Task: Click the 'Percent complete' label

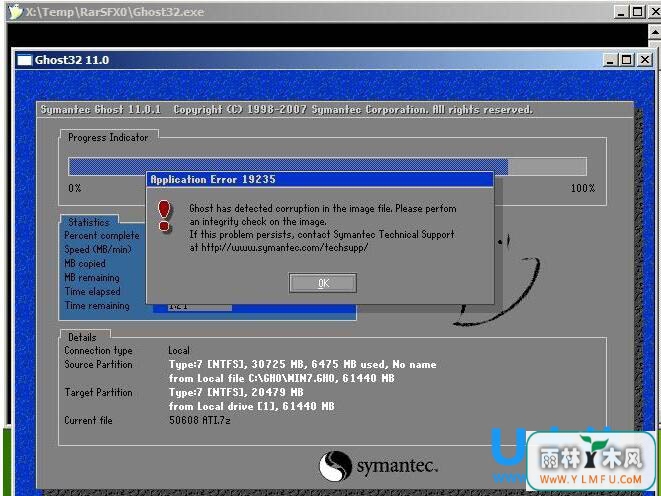Action: tap(102, 236)
